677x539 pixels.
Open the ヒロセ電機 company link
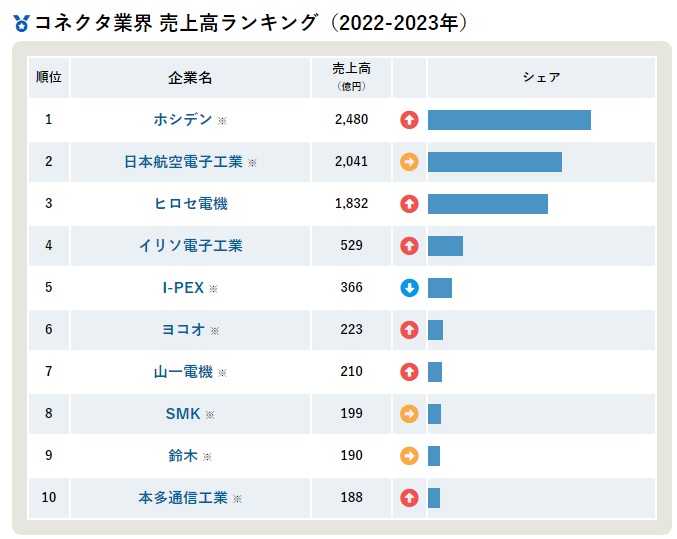coord(190,203)
